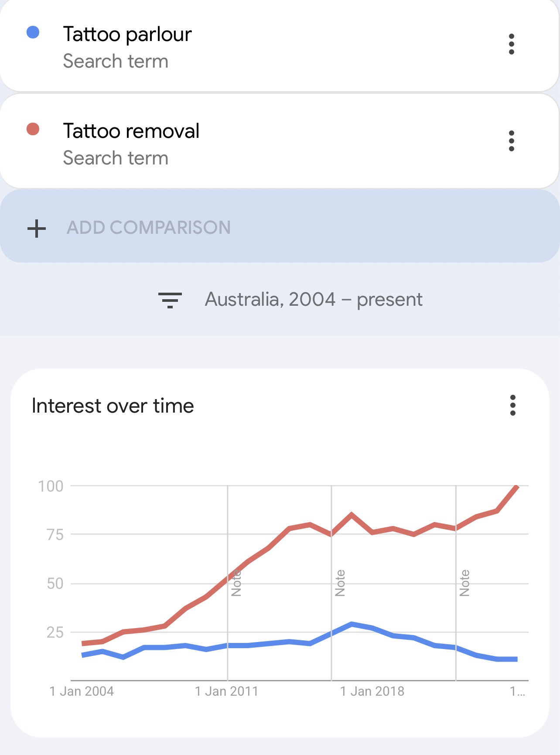Click the rightmost Note marker on chart
This screenshot has width=560, height=755.
pyautogui.click(x=464, y=583)
